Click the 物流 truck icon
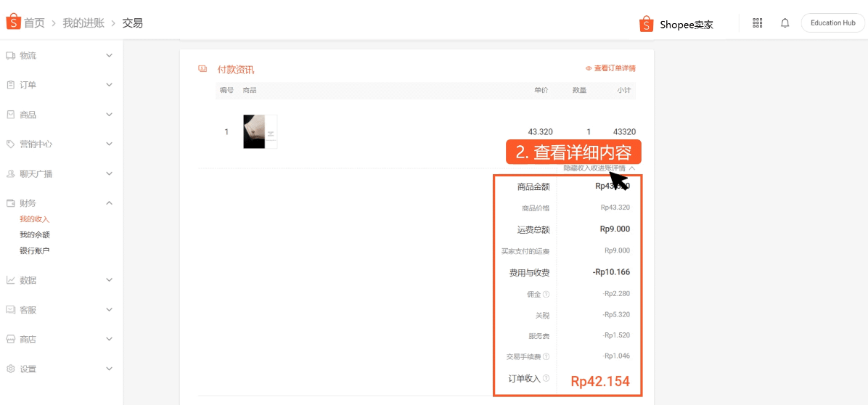This screenshot has height=405, width=868. (x=10, y=55)
